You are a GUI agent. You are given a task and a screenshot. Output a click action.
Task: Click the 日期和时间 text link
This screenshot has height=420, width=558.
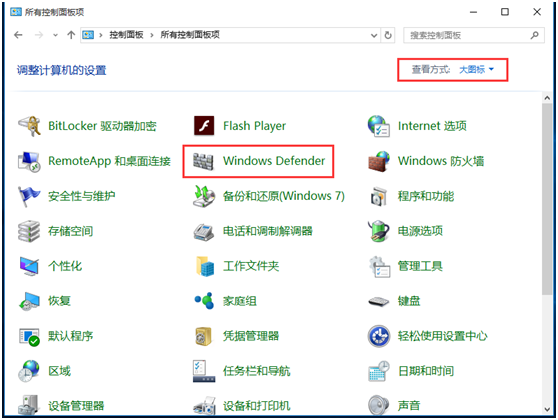(426, 371)
